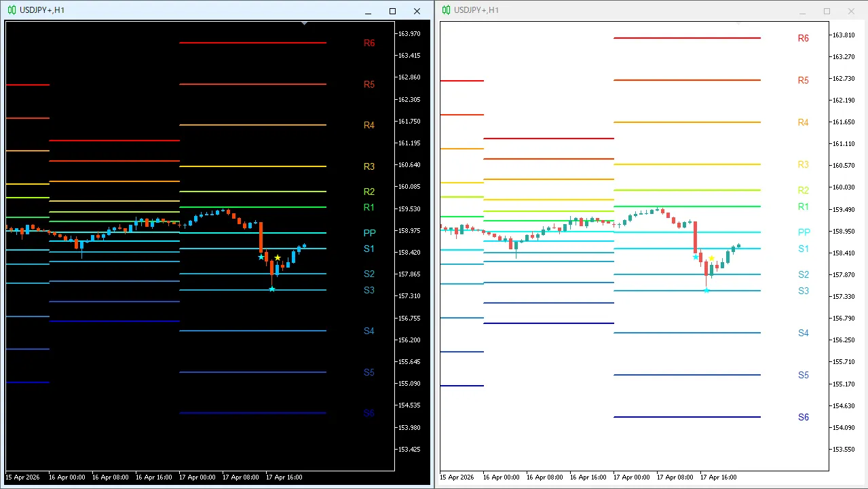Click the chart icon in the right USDJPY+,H1 title bar

446,10
